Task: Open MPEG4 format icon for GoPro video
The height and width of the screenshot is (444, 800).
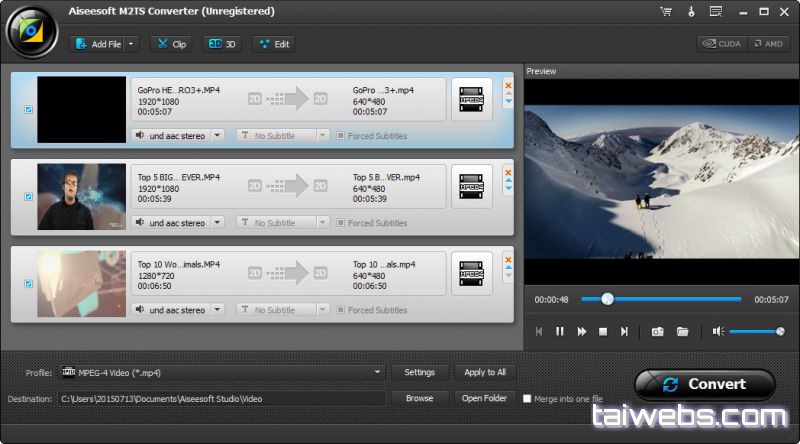Action: pyautogui.click(x=472, y=100)
